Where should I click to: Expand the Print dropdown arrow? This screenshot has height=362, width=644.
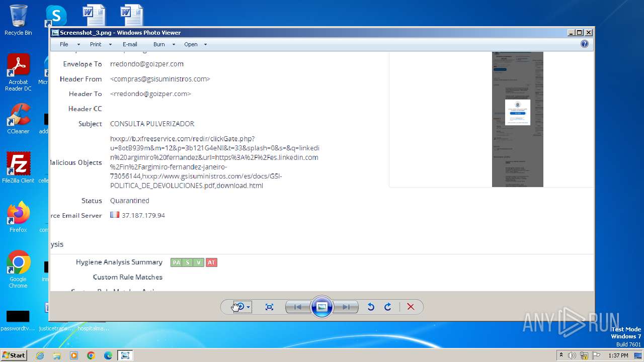pyautogui.click(x=111, y=44)
